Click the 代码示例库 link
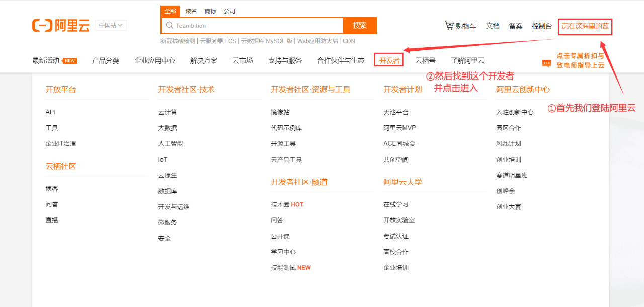This screenshot has width=644, height=307. tap(286, 128)
